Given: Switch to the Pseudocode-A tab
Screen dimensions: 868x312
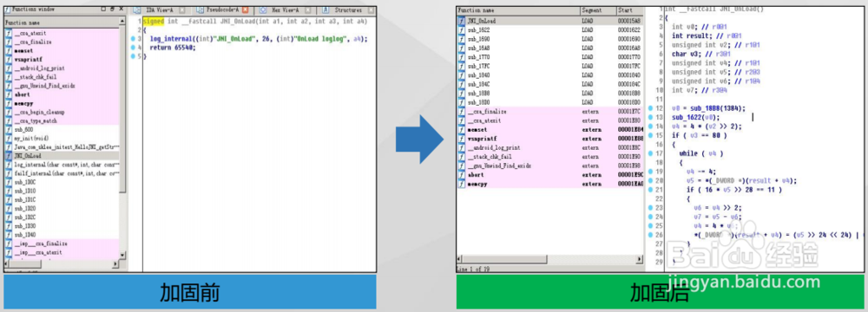Looking at the screenshot, I should pyautogui.click(x=222, y=10).
